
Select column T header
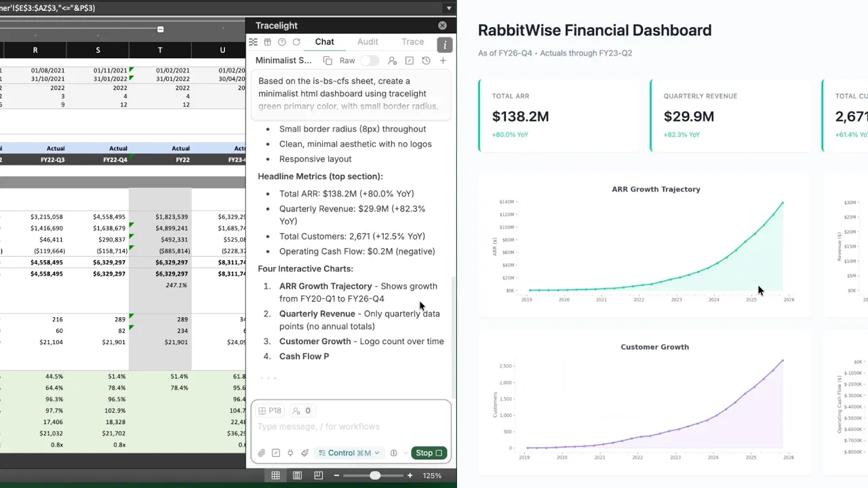point(160,50)
